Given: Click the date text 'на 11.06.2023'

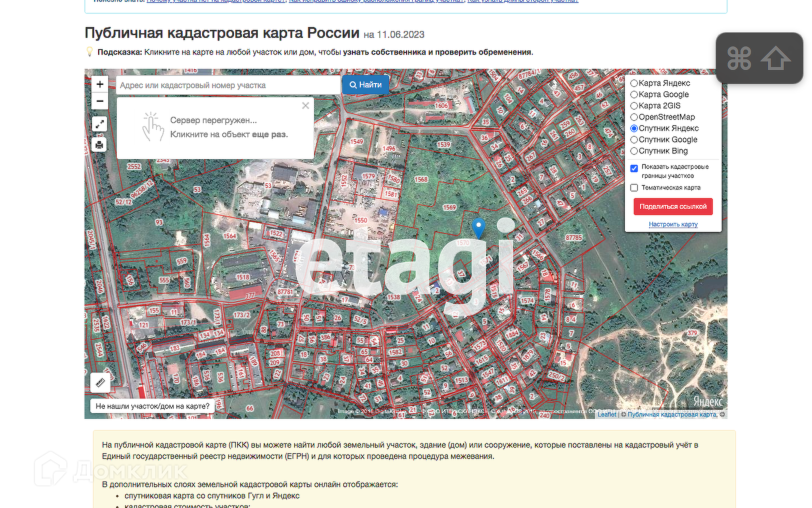Looking at the screenshot, I should [x=394, y=34].
